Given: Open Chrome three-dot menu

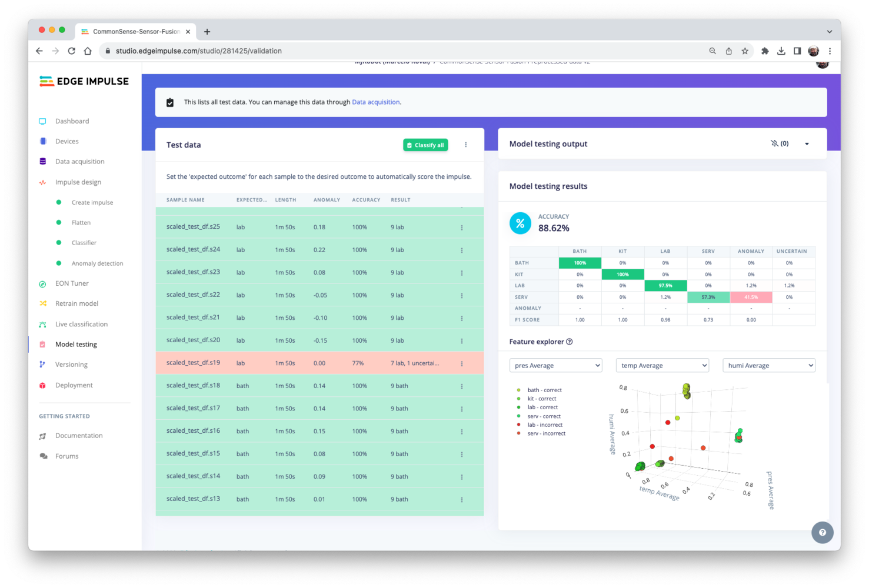Looking at the screenshot, I should [830, 51].
